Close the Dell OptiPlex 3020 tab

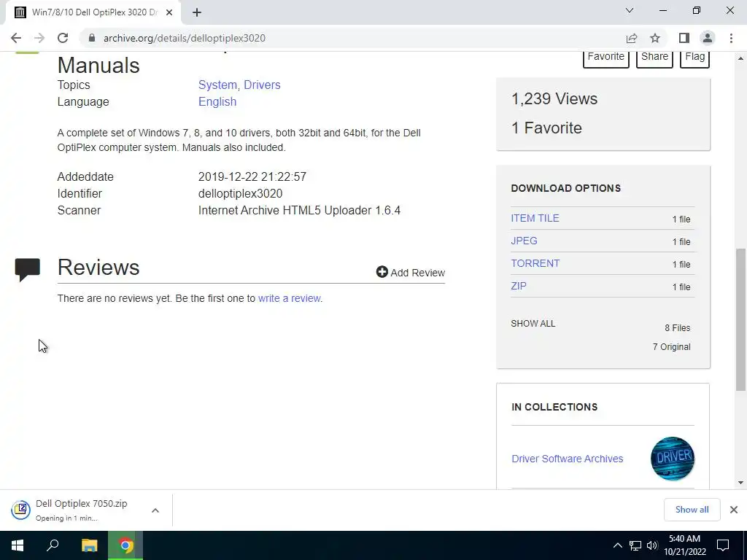click(169, 12)
